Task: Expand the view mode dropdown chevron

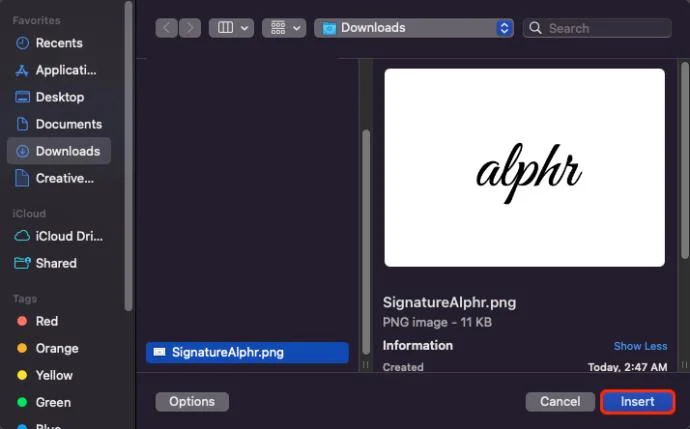Action: (x=245, y=28)
